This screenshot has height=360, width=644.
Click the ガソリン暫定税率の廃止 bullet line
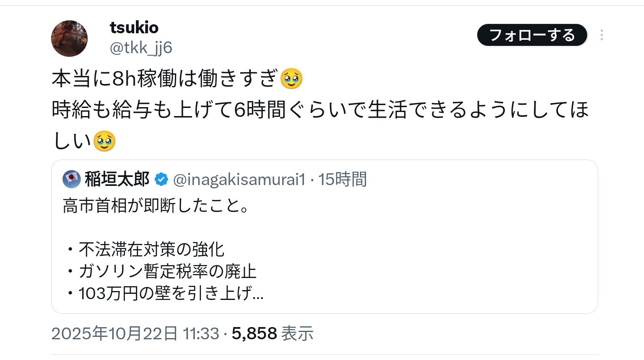click(167, 271)
